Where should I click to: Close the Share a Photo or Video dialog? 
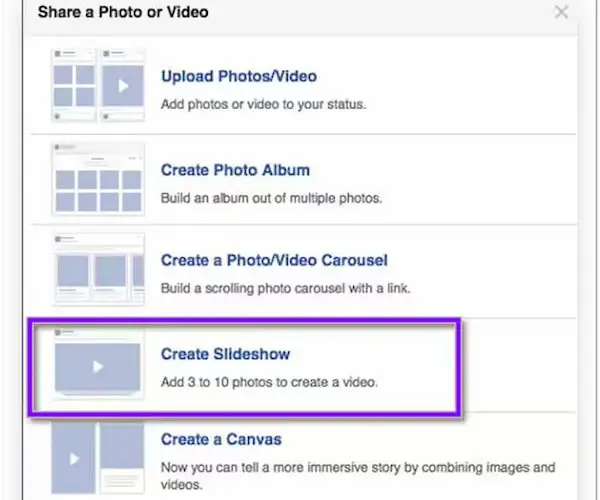point(561,12)
